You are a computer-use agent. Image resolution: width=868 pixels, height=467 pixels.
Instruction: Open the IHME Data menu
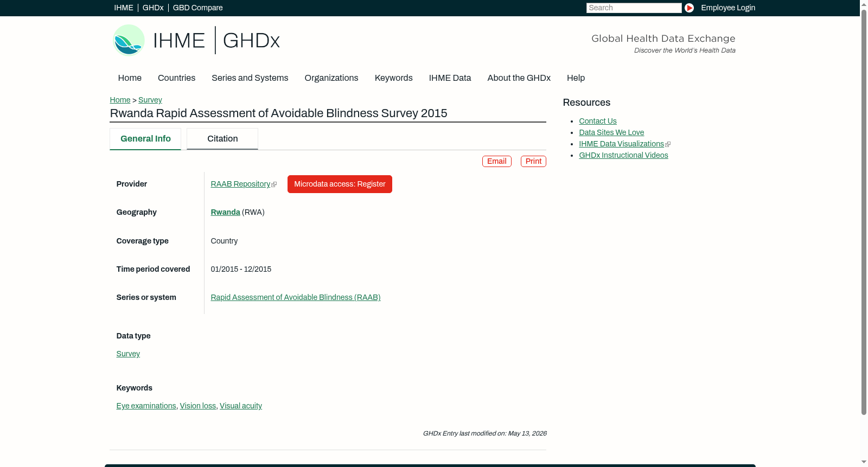[450, 78]
